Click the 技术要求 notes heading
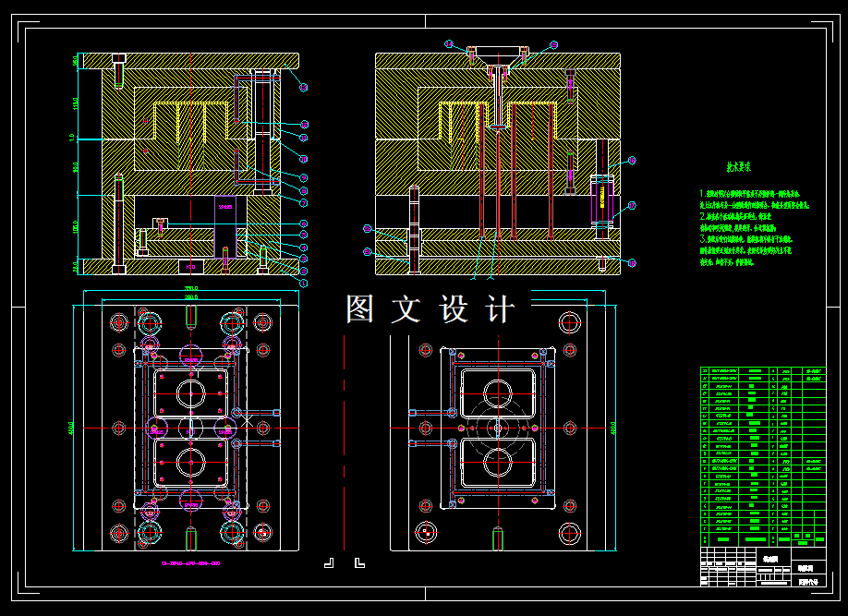Screen dimensions: 848x616 [x=738, y=167]
